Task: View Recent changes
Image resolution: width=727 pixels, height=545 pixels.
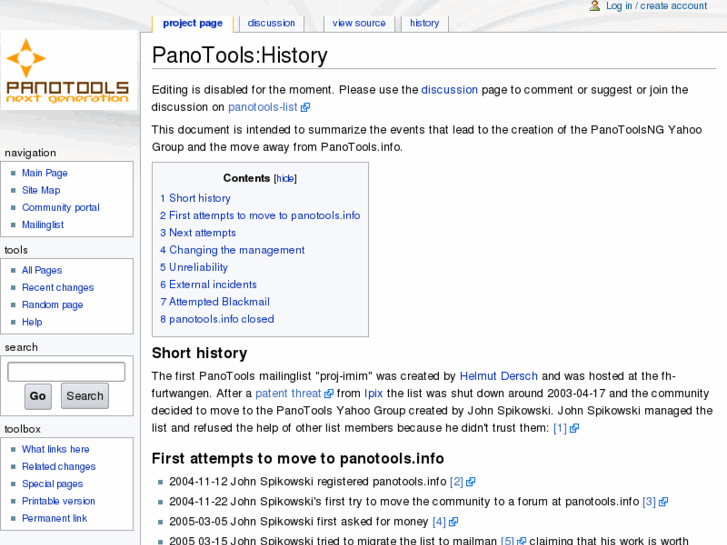Action: click(58, 288)
